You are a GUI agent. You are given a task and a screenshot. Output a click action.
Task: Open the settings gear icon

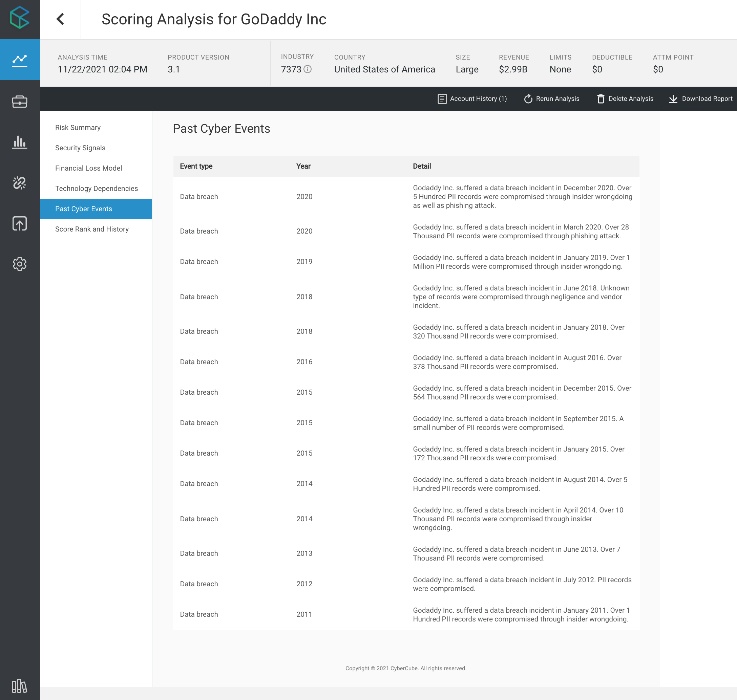(19, 264)
